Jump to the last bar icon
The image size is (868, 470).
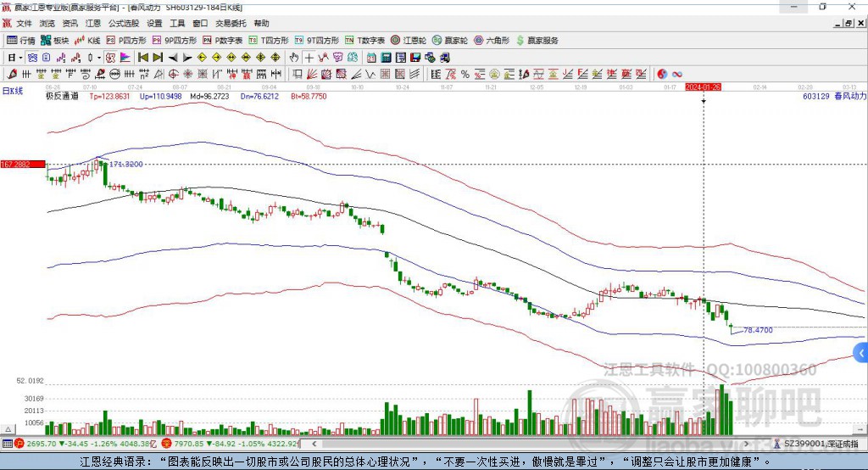pyautogui.click(x=158, y=58)
